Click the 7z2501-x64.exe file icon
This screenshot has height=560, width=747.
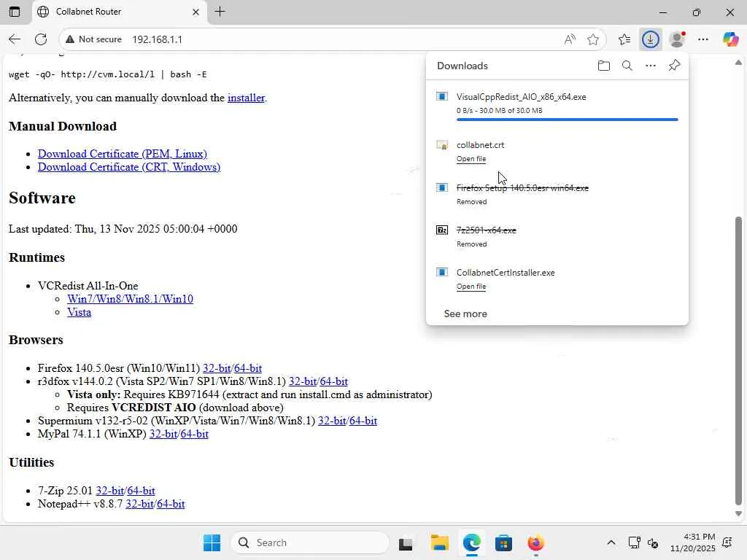[x=441, y=230]
